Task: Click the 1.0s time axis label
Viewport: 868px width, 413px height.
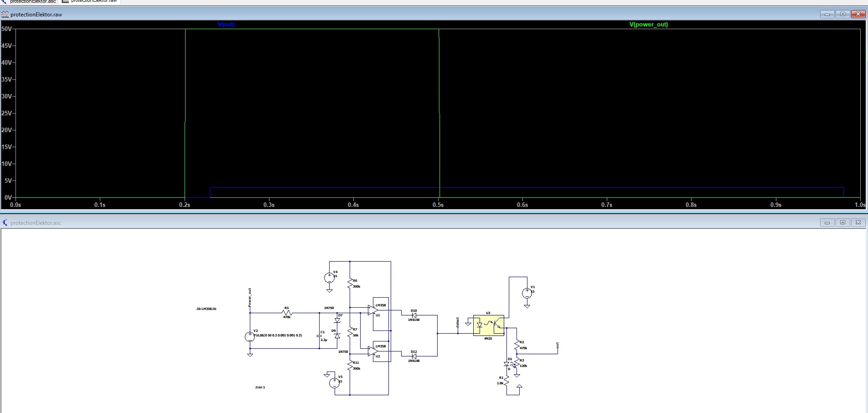Action: [860, 205]
